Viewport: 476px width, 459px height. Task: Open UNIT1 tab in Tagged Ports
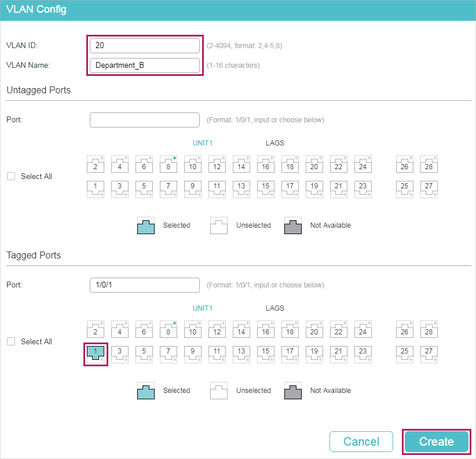tap(203, 308)
